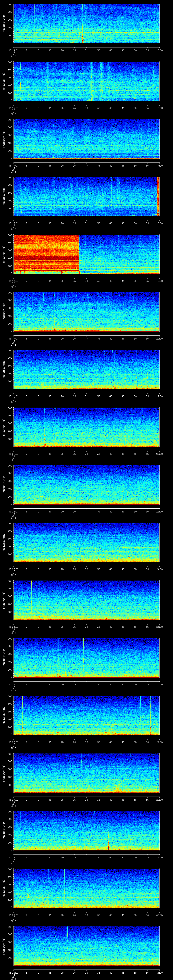This screenshot has height=980, width=173.
Task: Click the 22:00 end time label
Action: pos(160,454)
